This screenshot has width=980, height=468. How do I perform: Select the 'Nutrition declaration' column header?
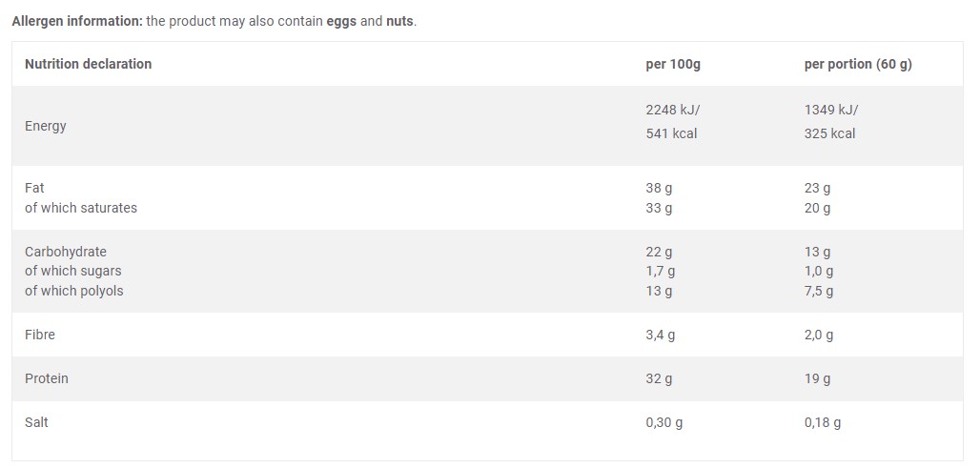click(x=88, y=64)
